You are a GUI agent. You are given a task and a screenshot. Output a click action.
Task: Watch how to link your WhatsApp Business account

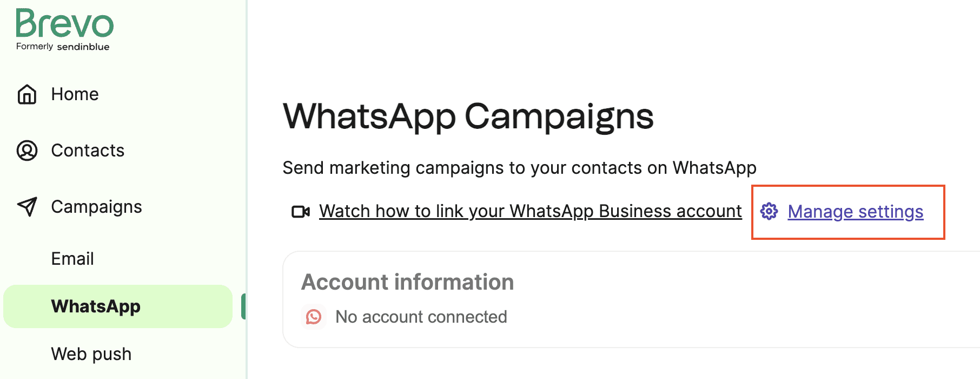coord(530,211)
